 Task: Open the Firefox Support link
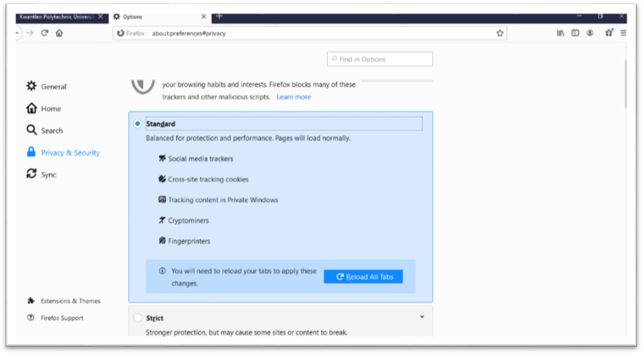click(x=62, y=318)
